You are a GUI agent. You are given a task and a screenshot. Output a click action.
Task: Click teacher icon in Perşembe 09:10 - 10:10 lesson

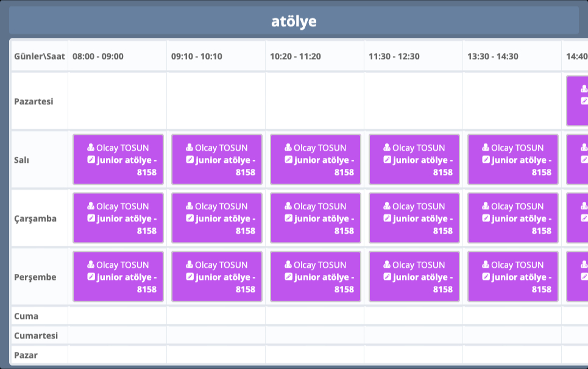coord(190,265)
